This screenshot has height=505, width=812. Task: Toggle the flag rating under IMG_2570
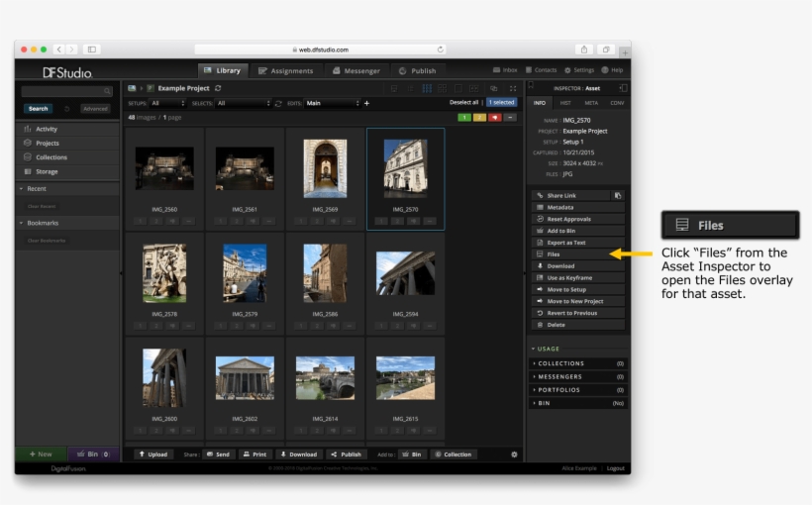(x=413, y=221)
